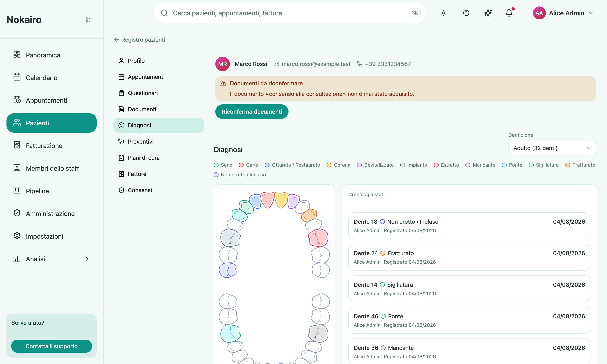Click Riconferma documenti button
This screenshot has height=364, width=607.
[x=252, y=112]
